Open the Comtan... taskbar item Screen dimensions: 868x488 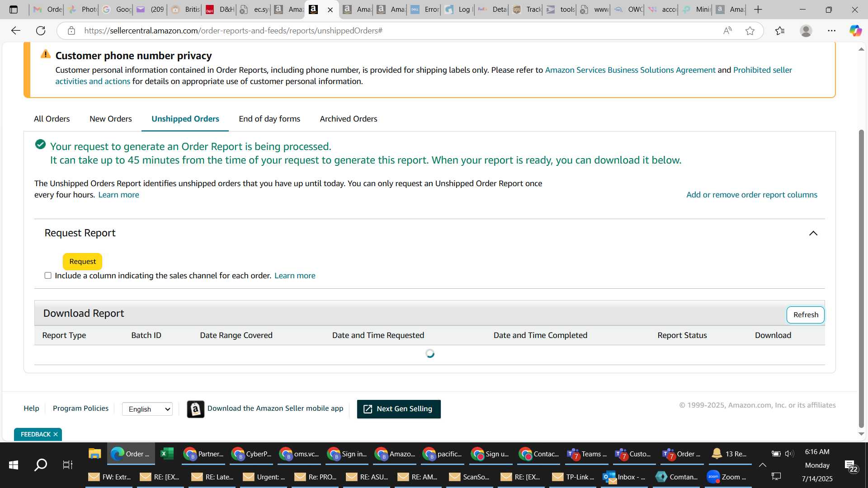677,477
